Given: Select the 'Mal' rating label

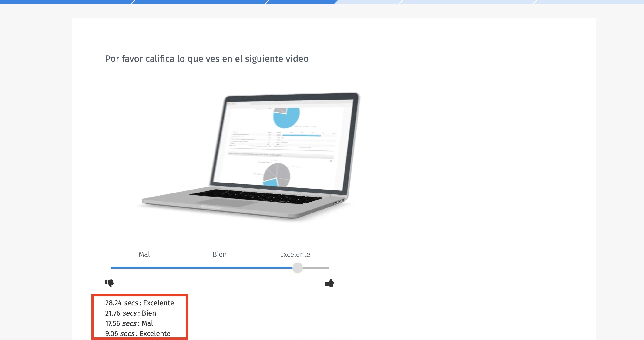Looking at the screenshot, I should tap(145, 254).
